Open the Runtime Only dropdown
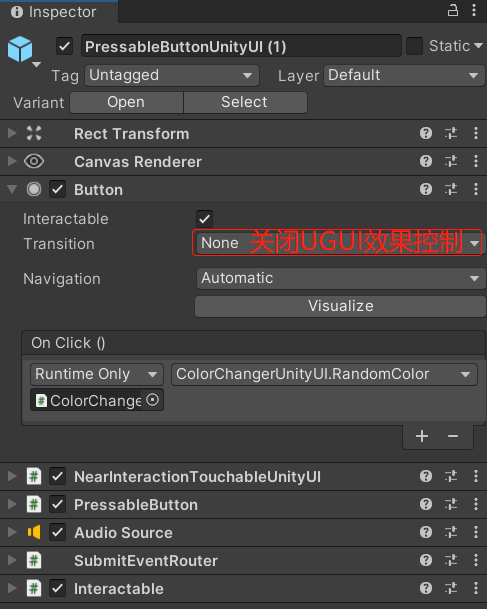 click(x=97, y=374)
